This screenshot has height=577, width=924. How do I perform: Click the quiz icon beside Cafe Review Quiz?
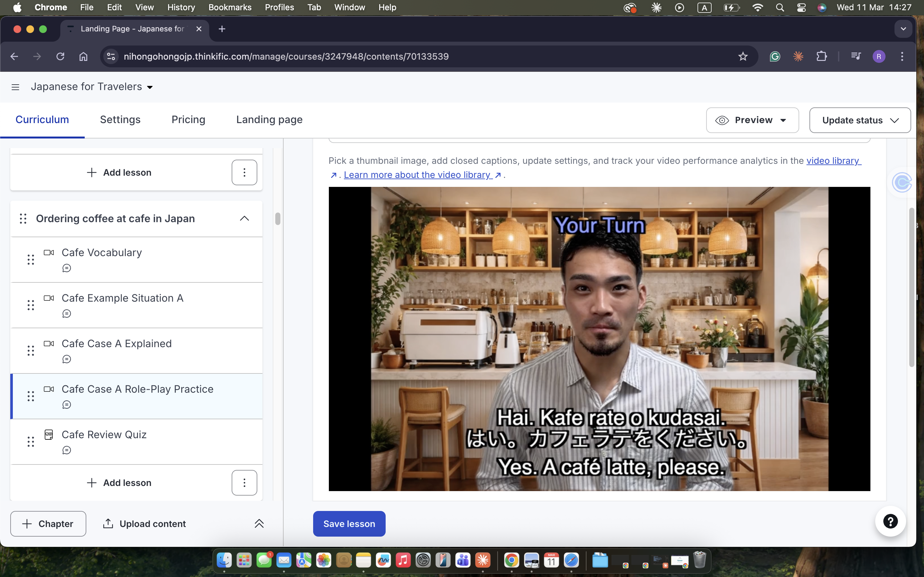tap(48, 434)
